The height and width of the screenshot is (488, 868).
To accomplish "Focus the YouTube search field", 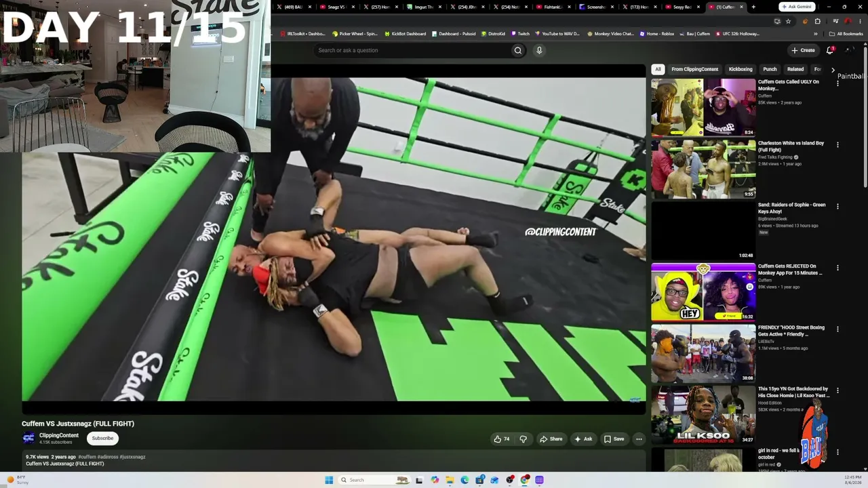I will click(412, 50).
